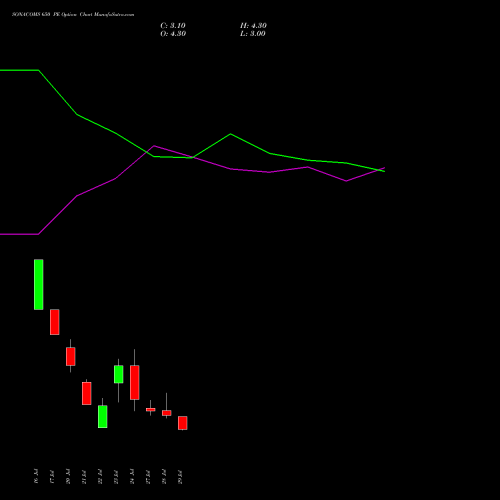Click the 28 Jul date label

[x=164, y=476]
